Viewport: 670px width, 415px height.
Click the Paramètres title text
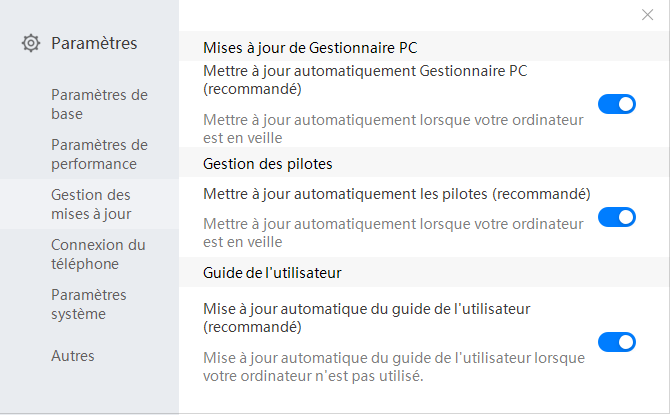click(x=94, y=43)
